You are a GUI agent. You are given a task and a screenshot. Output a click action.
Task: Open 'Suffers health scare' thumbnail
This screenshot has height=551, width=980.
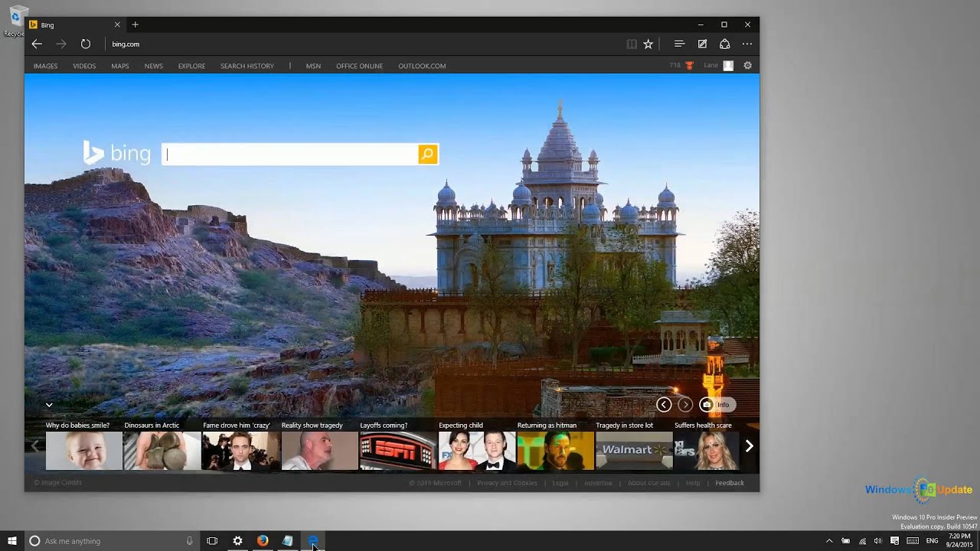[707, 451]
